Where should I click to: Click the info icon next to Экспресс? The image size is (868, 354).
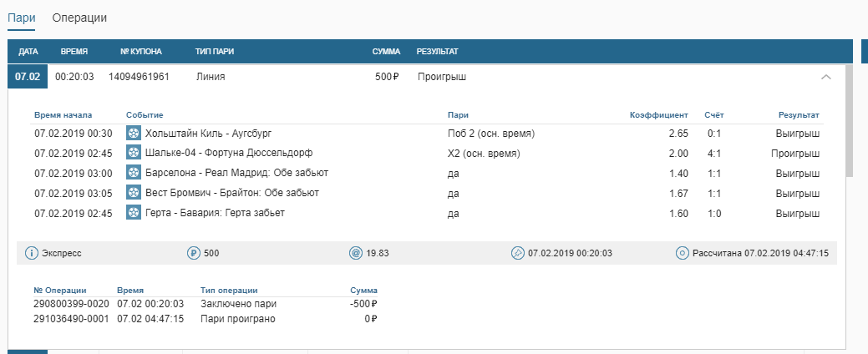[32, 253]
